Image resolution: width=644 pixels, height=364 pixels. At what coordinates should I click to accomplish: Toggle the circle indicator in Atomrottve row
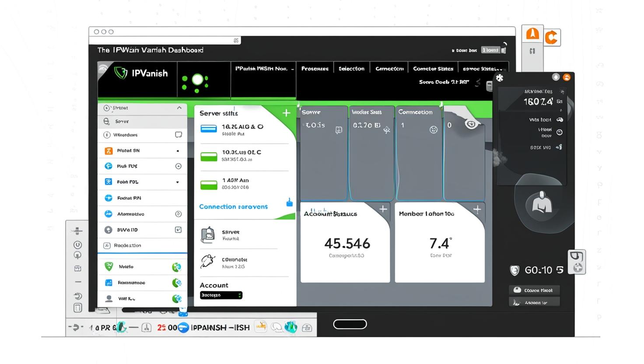178,214
